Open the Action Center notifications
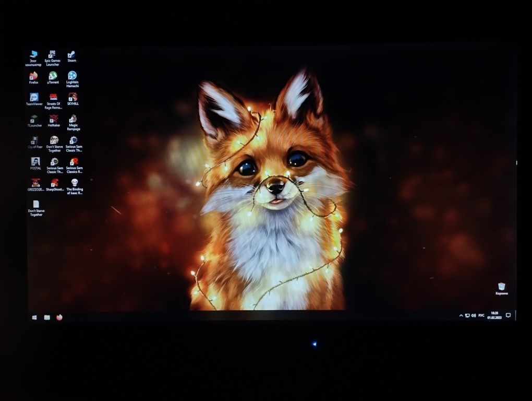The image size is (532, 401). (x=508, y=315)
